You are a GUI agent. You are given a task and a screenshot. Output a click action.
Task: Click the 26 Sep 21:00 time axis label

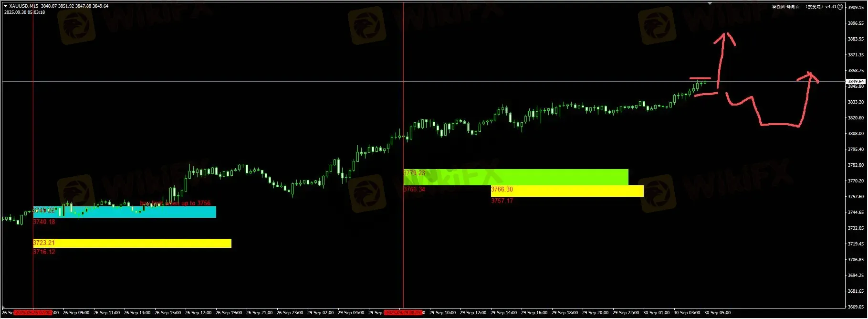[x=259, y=313]
